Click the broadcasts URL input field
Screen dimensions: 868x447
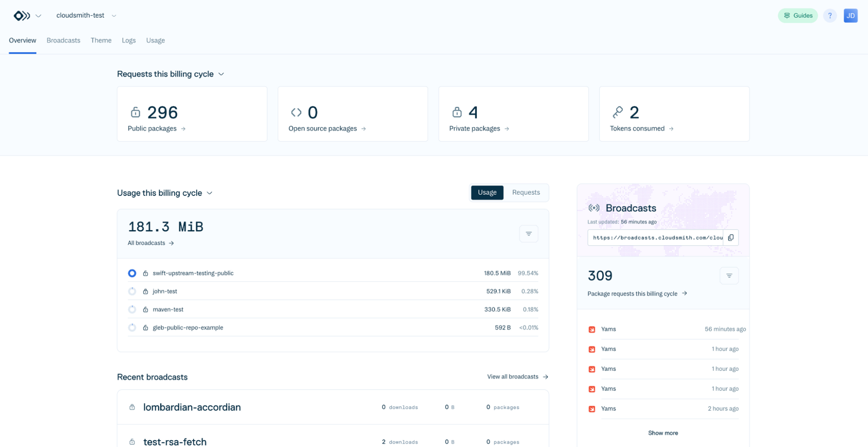(x=655, y=238)
